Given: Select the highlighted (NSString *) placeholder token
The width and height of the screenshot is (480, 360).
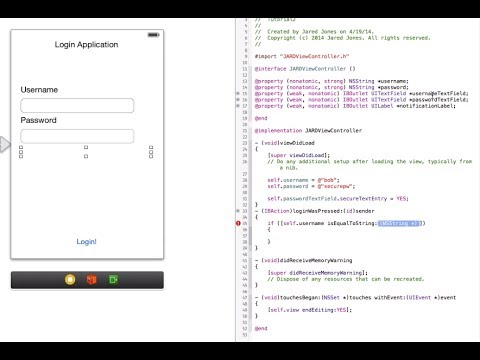Looking at the screenshot, I should point(399,223).
